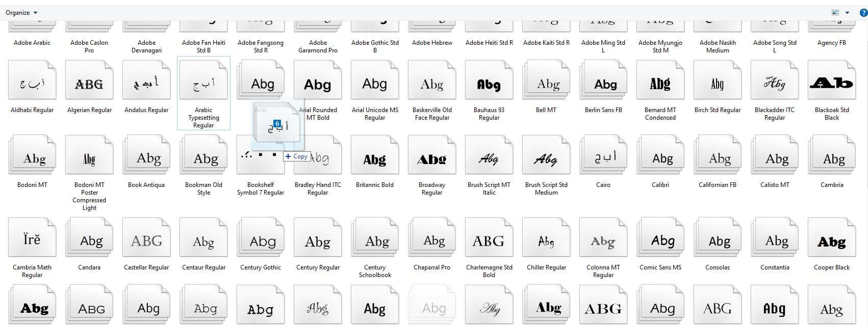Select the Century Gothic font icon
868x325 pixels.
point(261,237)
